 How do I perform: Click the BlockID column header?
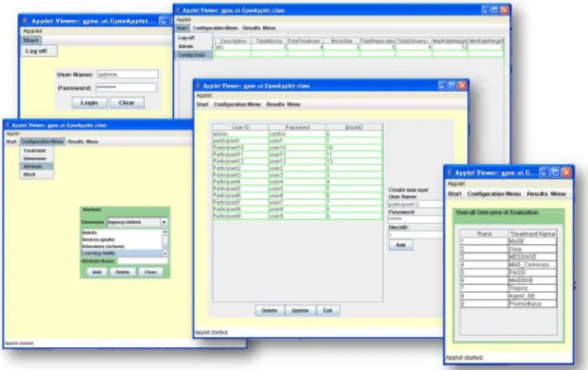[355, 127]
